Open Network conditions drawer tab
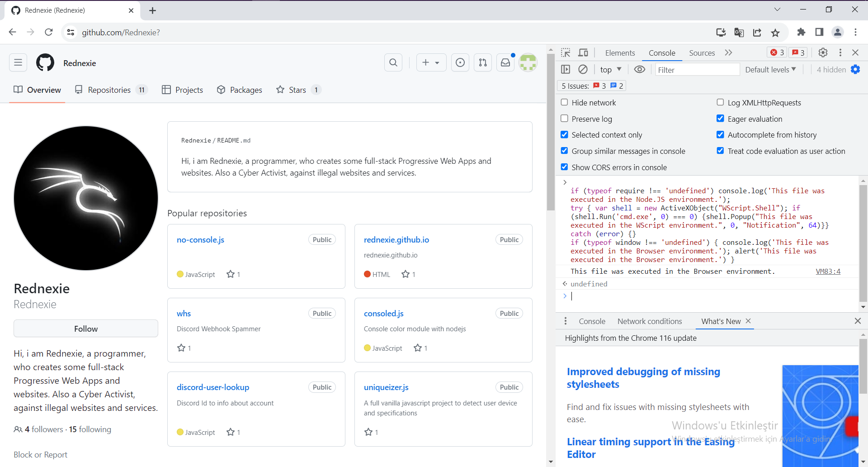Viewport: 868px width, 467px height. click(x=650, y=321)
